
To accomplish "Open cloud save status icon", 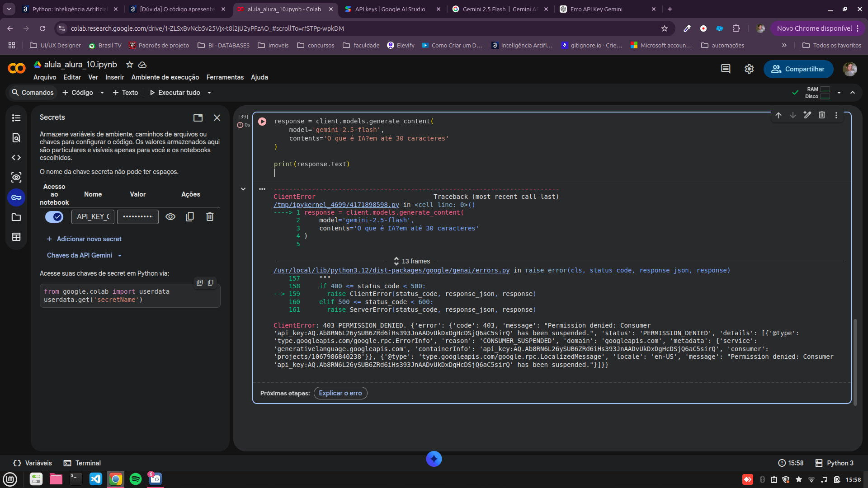I will [142, 65].
